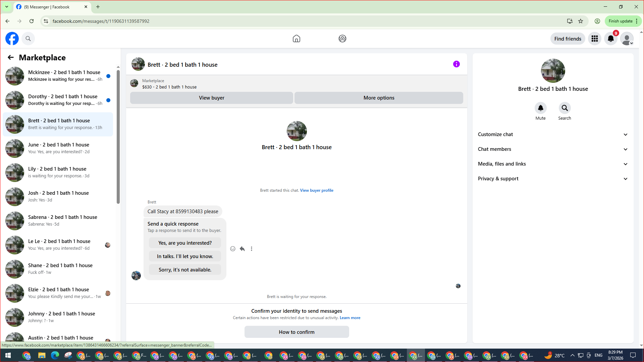Open Johnny's conversation in the list
644x362 pixels.
[58, 317]
